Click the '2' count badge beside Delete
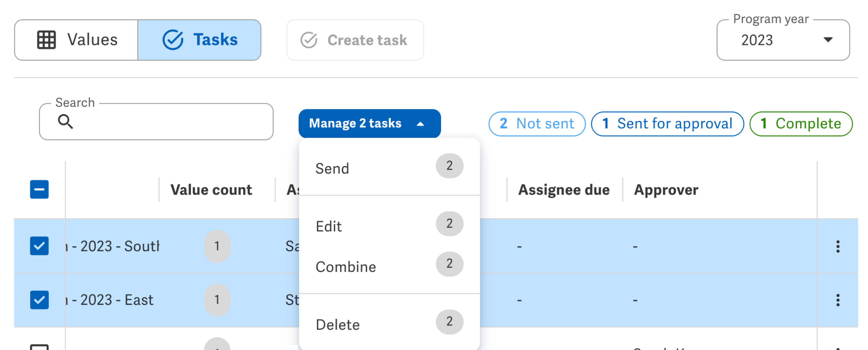Screen dimensions: 868x350 point(449,322)
